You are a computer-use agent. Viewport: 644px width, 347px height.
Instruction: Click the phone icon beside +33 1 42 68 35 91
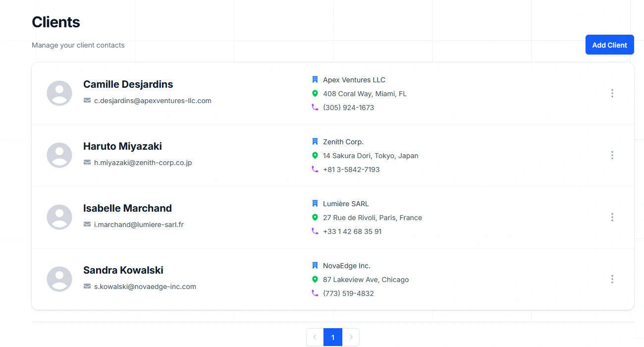[x=315, y=231]
